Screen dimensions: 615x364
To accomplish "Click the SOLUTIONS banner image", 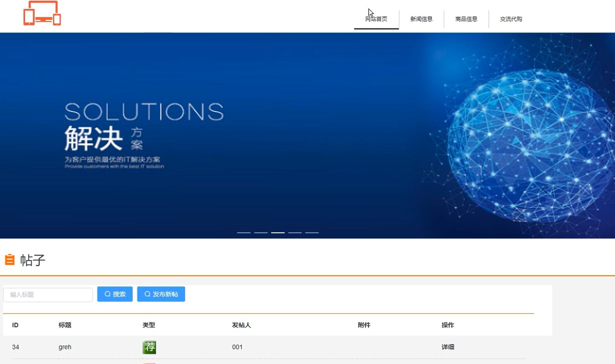I will 307,135.
